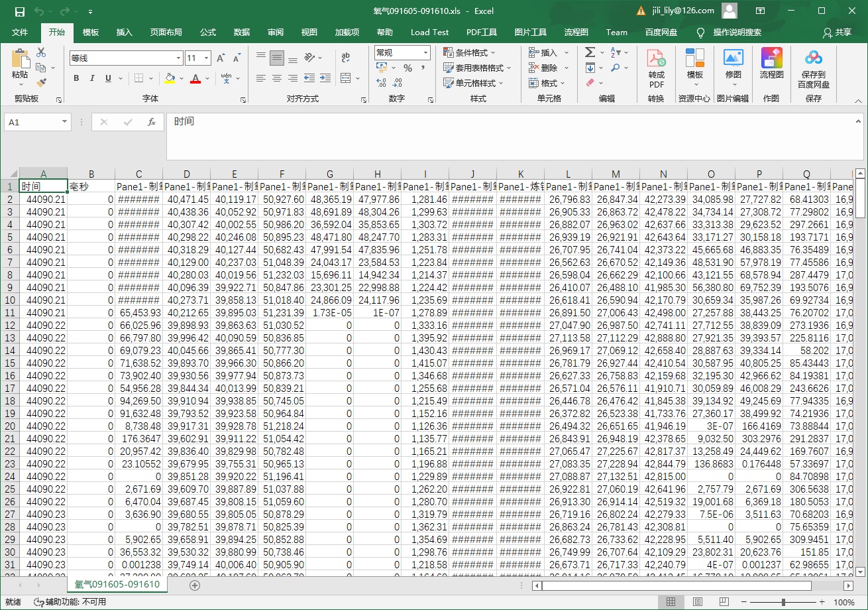The image size is (868, 610).
Task: Click the insert function fx icon
Action: point(152,122)
